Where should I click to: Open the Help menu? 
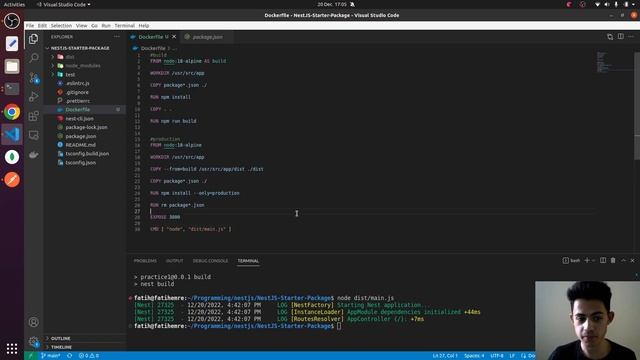144,25
